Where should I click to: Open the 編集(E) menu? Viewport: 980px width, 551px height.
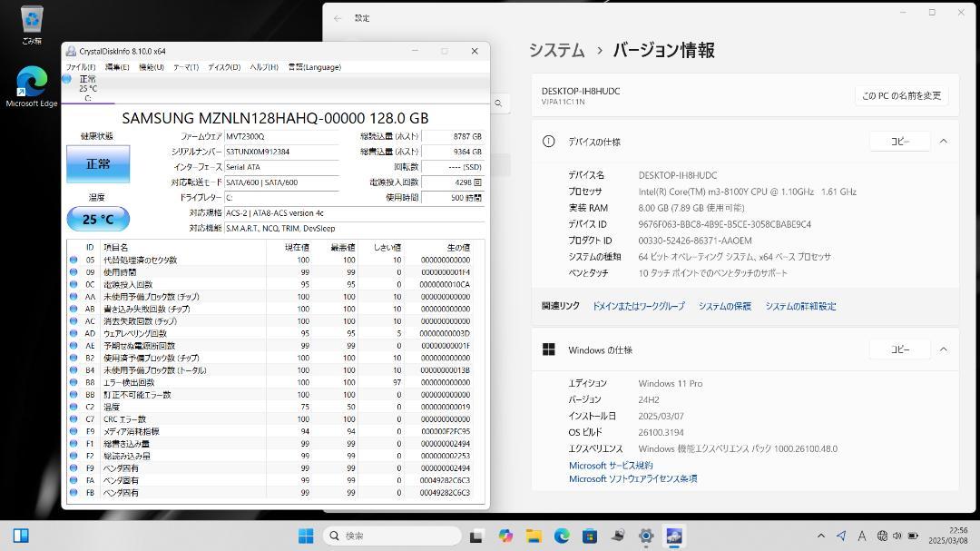117,67
